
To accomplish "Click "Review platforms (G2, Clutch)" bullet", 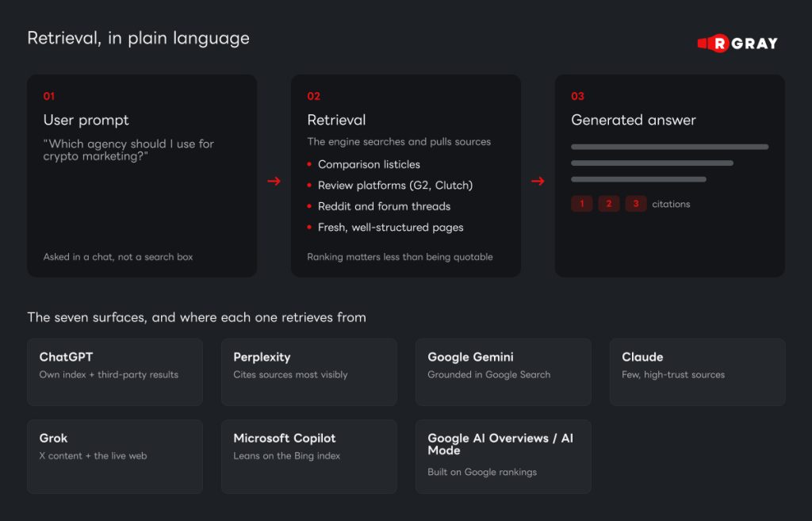I will pyautogui.click(x=395, y=186).
